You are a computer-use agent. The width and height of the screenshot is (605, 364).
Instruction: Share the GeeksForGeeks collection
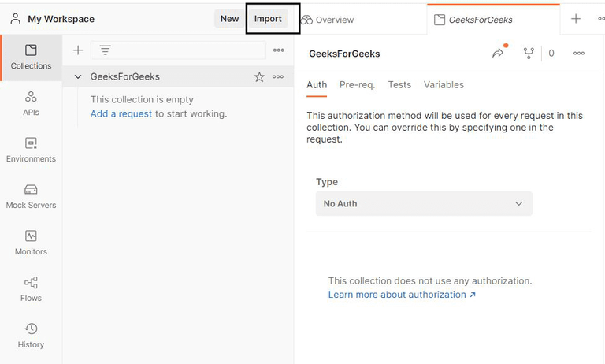pos(498,54)
